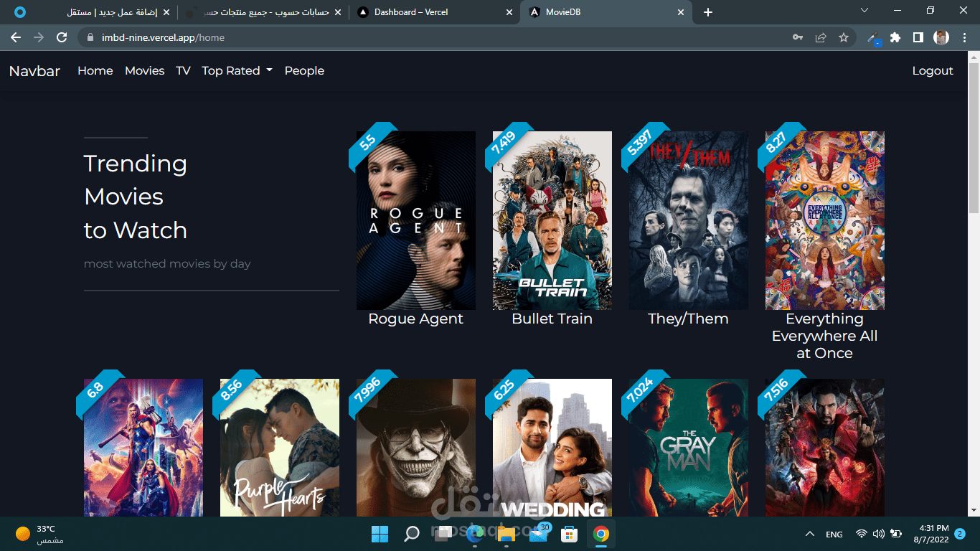Open Chrome's three-dot menu

(965, 37)
